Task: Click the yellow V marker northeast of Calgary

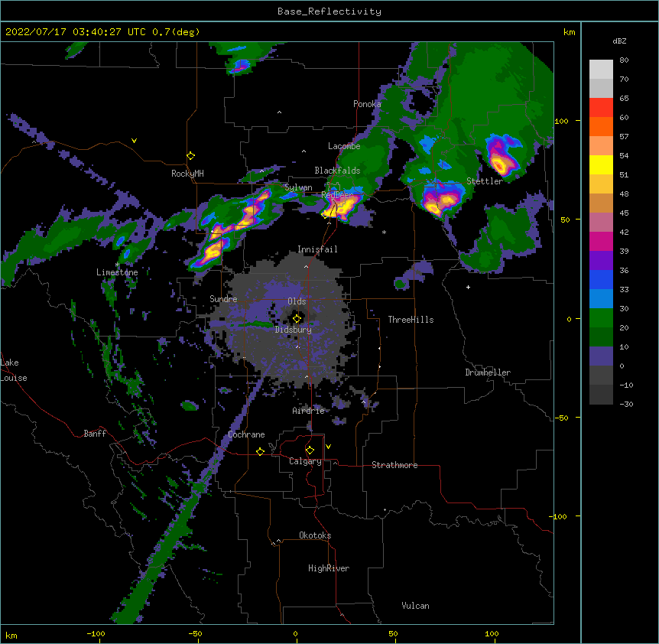Action: click(x=328, y=447)
